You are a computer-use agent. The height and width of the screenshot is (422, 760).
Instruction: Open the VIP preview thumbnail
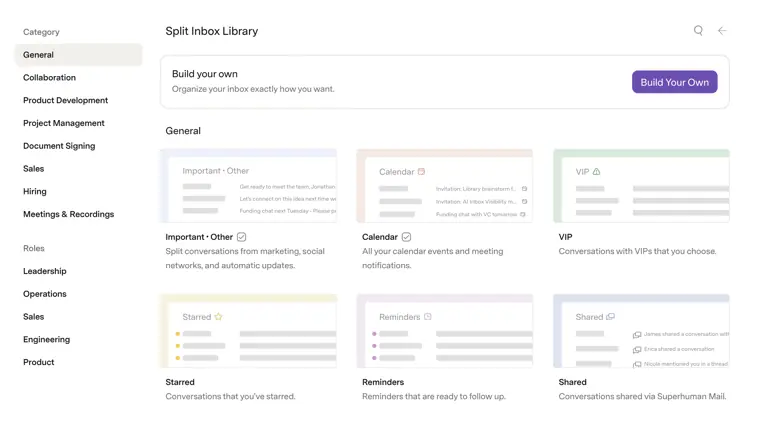pos(641,186)
